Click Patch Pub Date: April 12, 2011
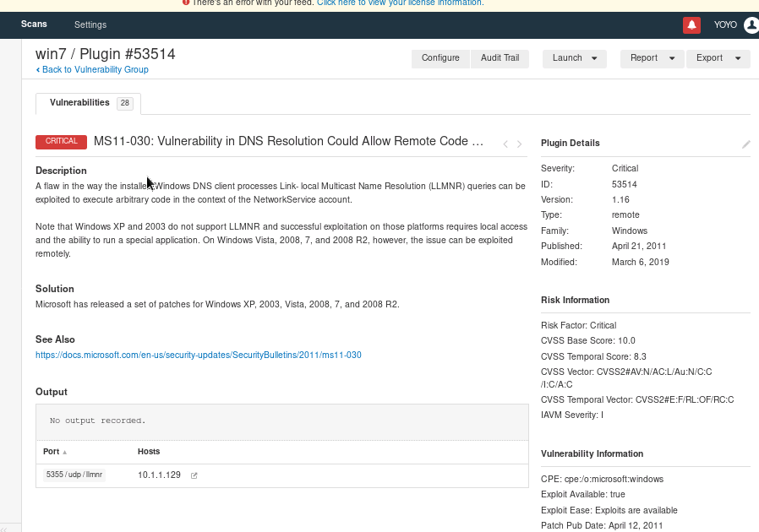 pos(602,526)
